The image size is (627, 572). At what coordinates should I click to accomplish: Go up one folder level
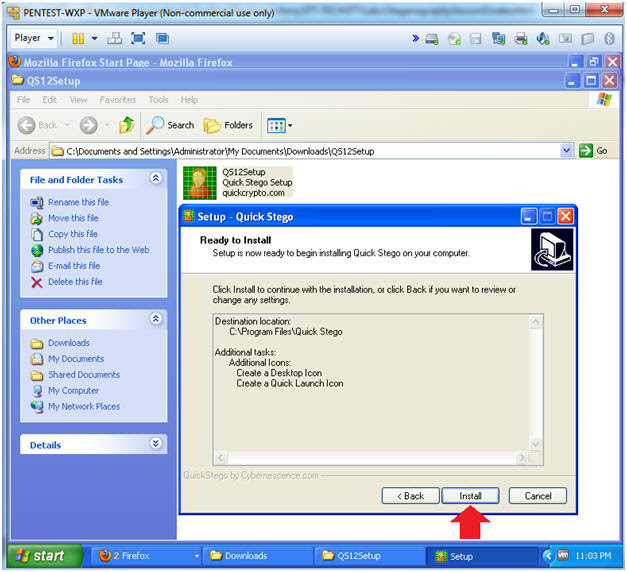pos(126,125)
